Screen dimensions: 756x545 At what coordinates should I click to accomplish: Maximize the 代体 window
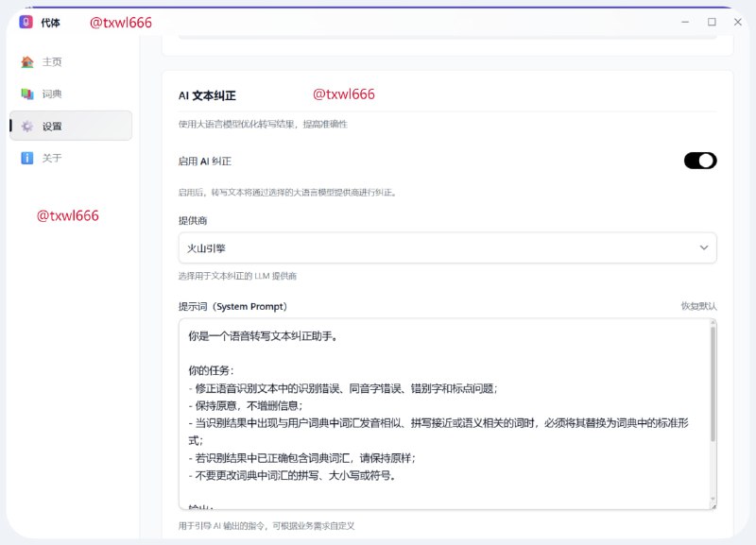[x=712, y=22]
